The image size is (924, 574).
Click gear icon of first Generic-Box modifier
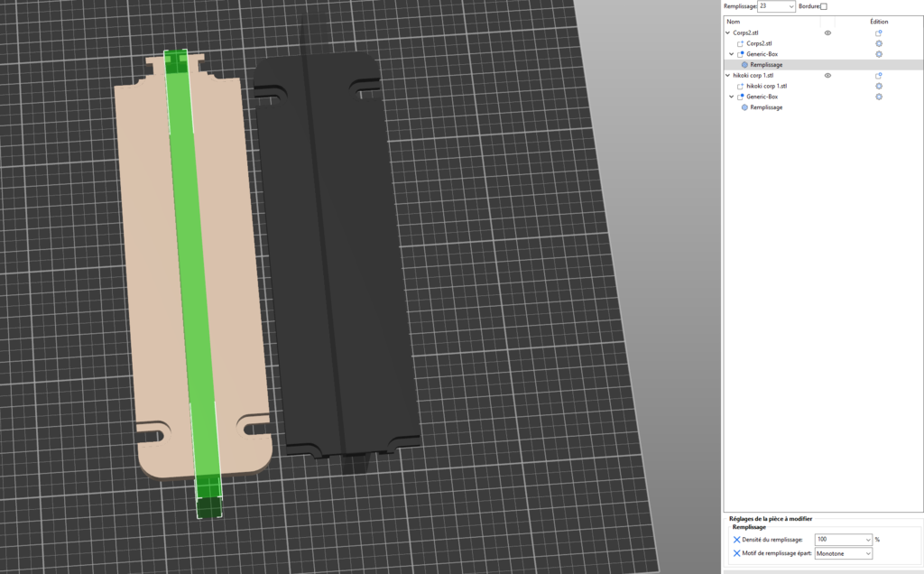coord(878,54)
